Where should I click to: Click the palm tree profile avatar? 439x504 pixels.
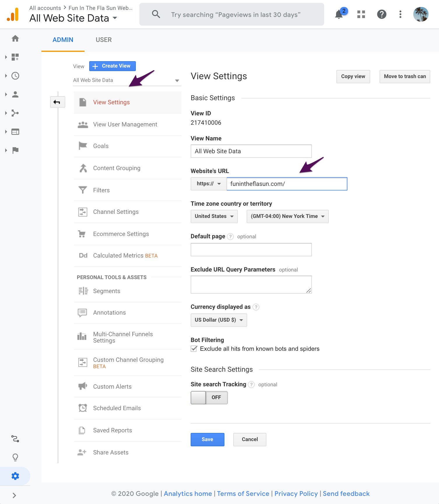pyautogui.click(x=421, y=14)
